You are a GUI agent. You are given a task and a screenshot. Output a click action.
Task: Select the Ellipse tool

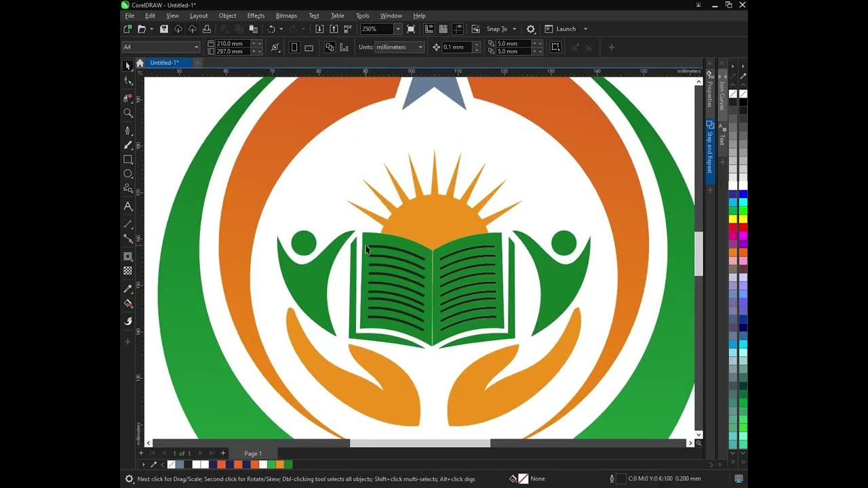pyautogui.click(x=127, y=174)
